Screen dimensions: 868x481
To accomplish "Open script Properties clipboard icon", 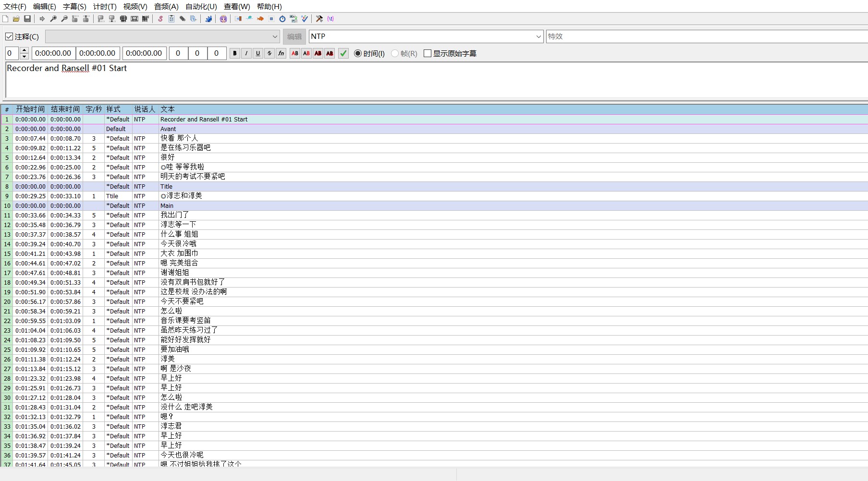I will 171,19.
